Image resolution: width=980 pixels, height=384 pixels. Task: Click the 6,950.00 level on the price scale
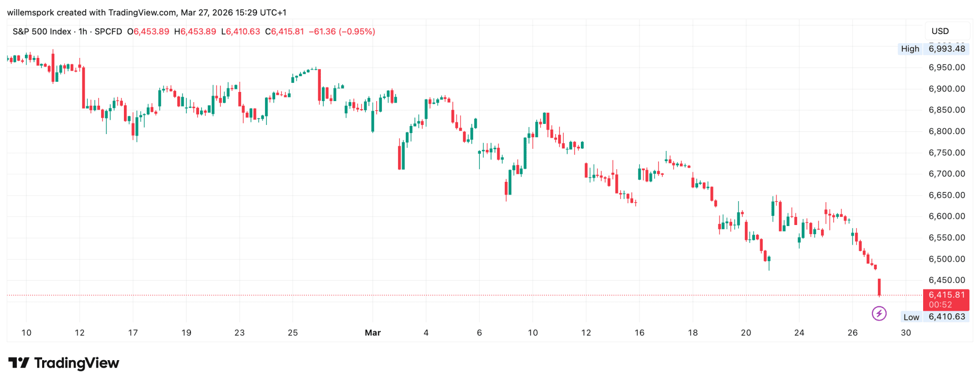[946, 68]
